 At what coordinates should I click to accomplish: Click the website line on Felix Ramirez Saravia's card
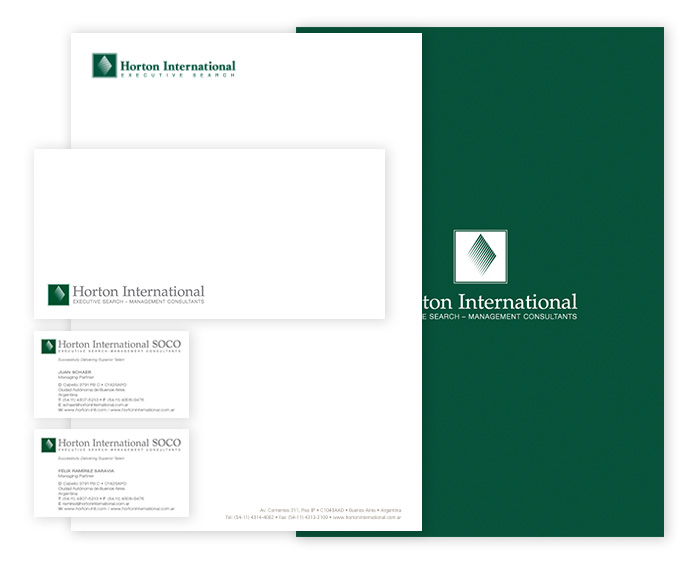coord(116,508)
